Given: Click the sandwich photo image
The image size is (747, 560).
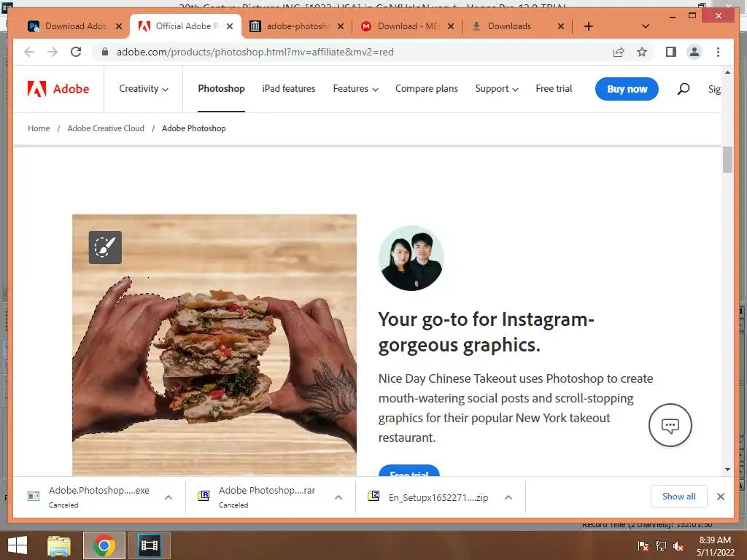Looking at the screenshot, I should tap(214, 345).
